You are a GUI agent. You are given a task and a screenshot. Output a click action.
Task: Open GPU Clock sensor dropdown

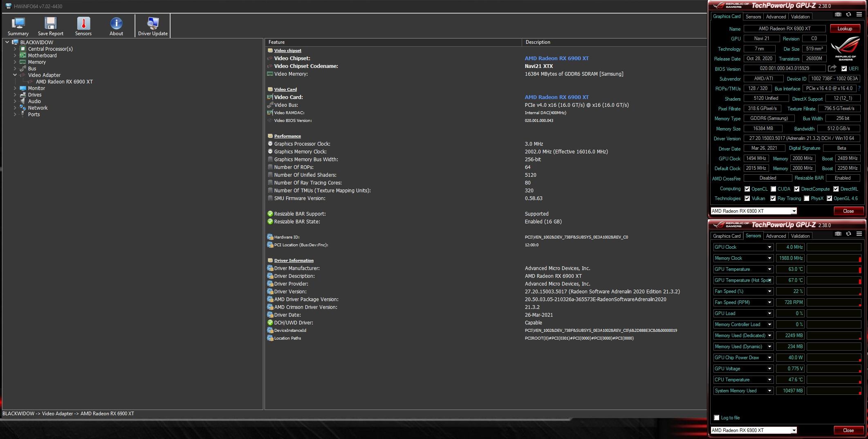click(x=769, y=247)
